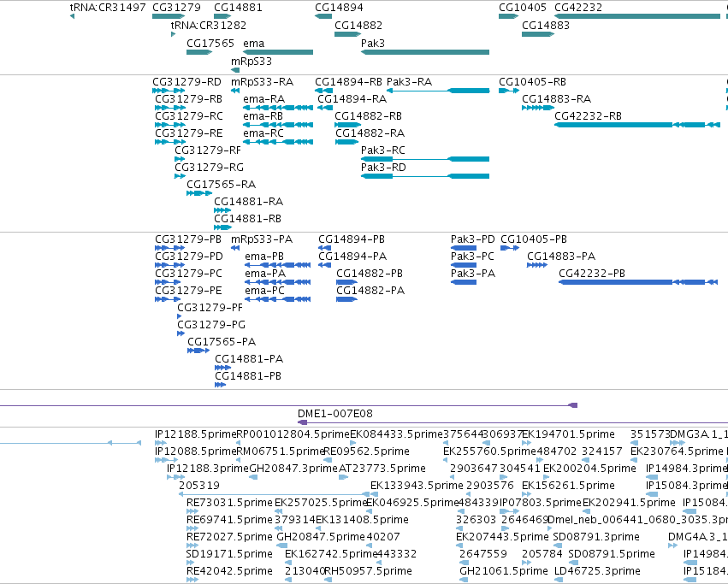Click the CG14883-RA transcript
The width and height of the screenshot is (728, 584).
tap(538, 108)
